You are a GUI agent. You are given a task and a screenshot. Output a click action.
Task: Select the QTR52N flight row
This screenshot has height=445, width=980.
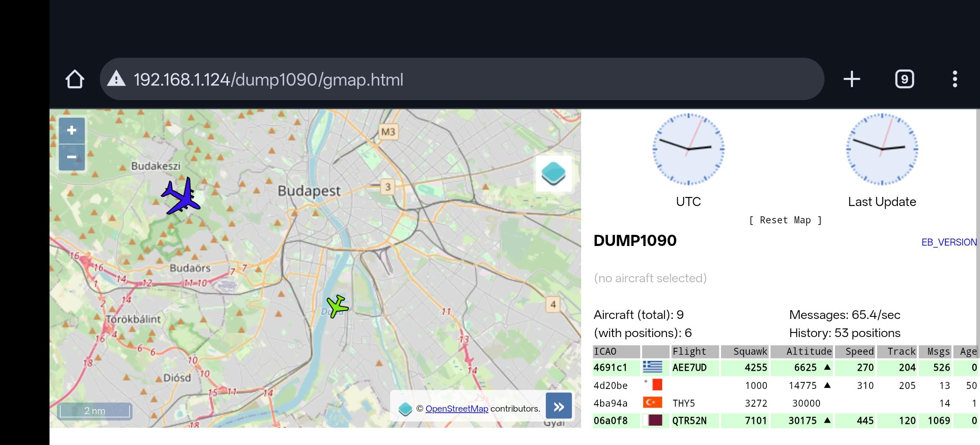tap(689, 421)
